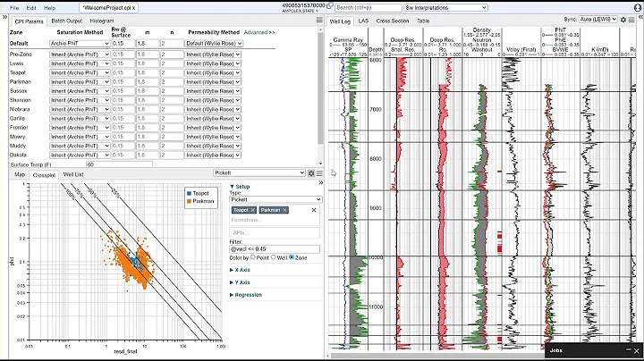The width and height of the screenshot is (644, 361).
Task: Switch to the LAS tab
Action: 363,21
